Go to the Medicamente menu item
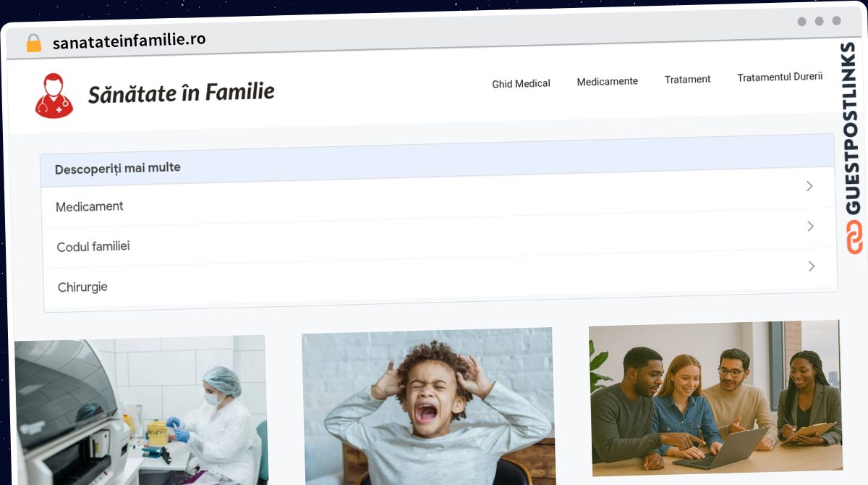Image resolution: width=868 pixels, height=485 pixels. 607,81
